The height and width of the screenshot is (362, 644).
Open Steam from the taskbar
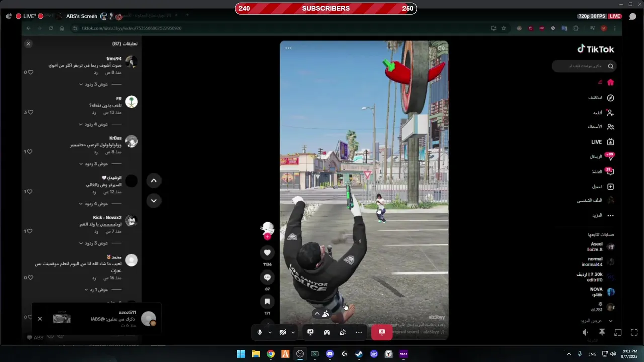[359, 354]
